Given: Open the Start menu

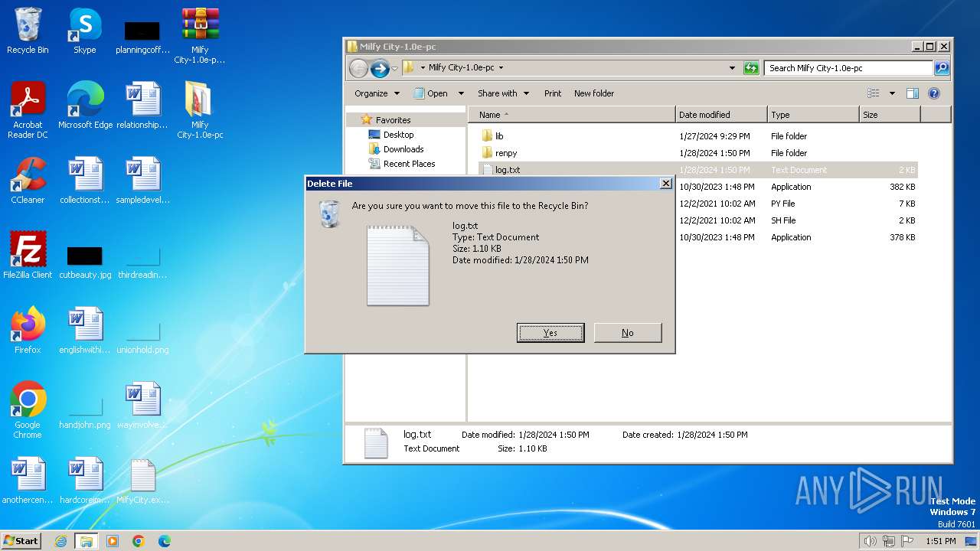Looking at the screenshot, I should [21, 540].
